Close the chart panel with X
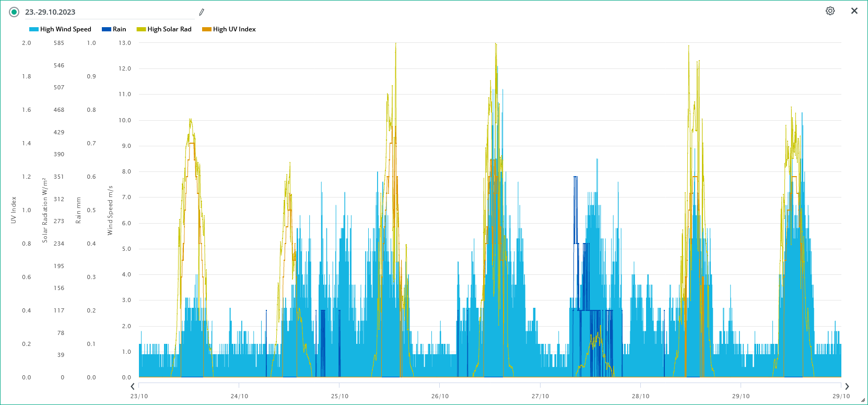Image resolution: width=868 pixels, height=405 pixels. [x=854, y=11]
